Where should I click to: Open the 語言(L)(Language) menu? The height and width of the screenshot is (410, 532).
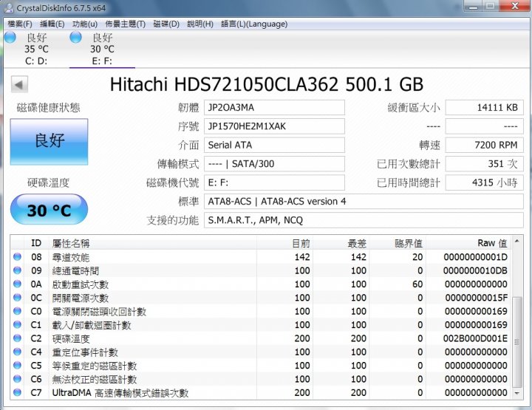254,24
